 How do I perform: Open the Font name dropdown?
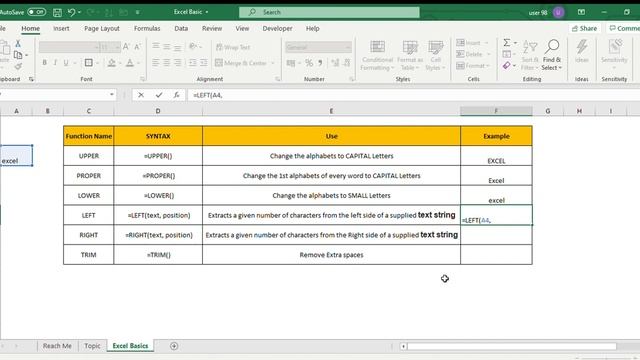(96, 47)
